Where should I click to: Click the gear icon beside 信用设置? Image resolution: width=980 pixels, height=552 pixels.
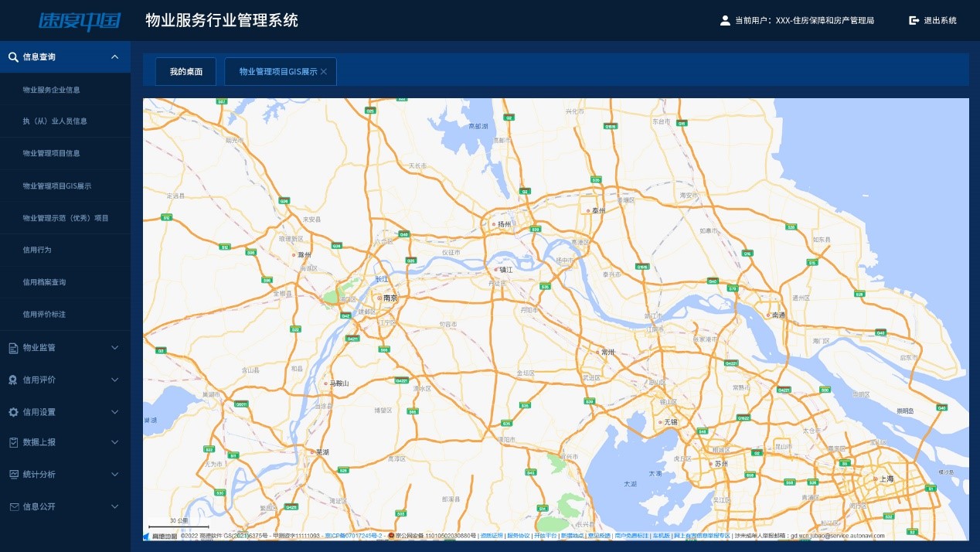(13, 412)
